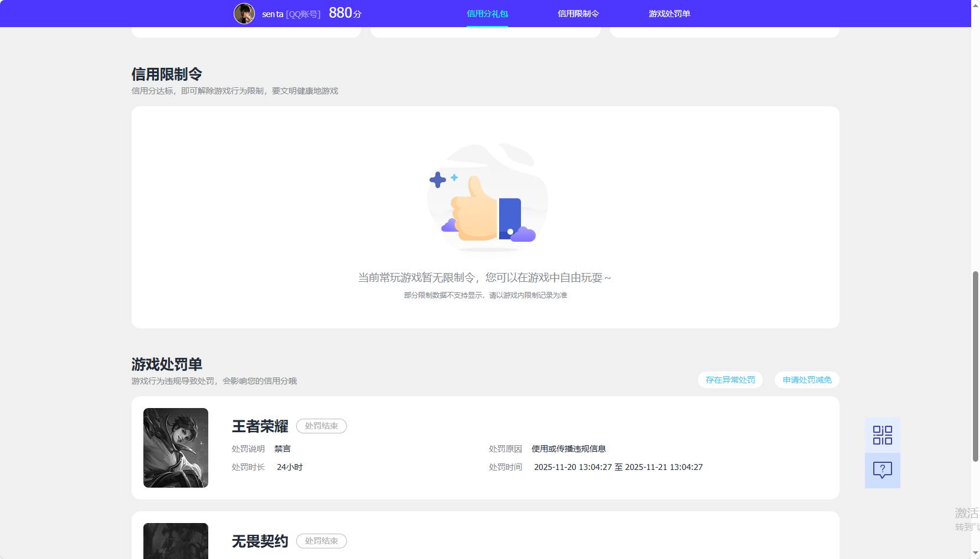
Task: Click the 使用或传播违规信息 penalty reason
Action: tap(569, 449)
